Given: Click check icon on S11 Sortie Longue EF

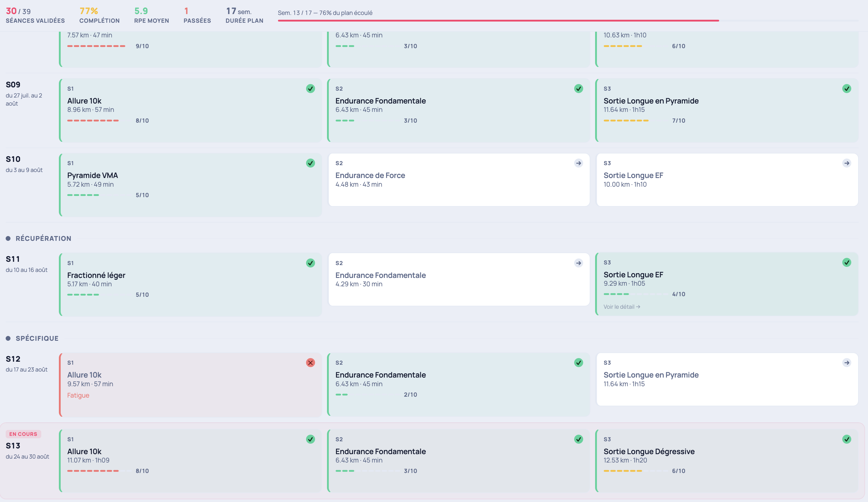Looking at the screenshot, I should 847,262.
